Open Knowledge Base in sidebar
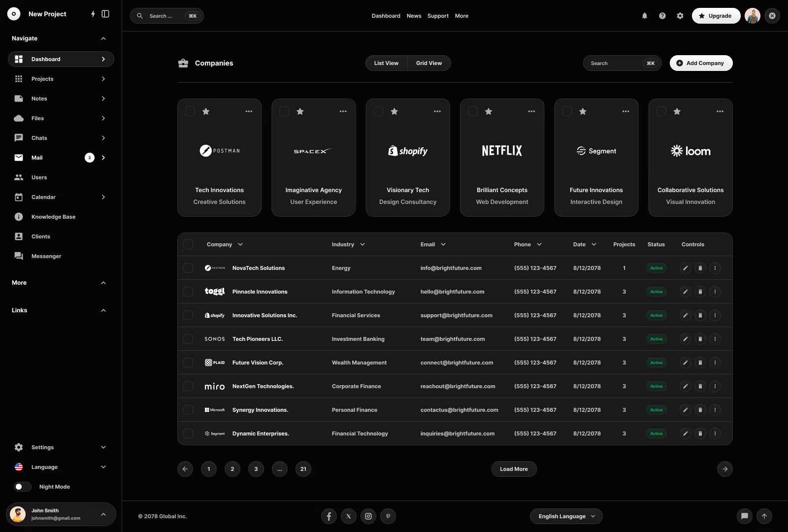The width and height of the screenshot is (788, 532). tap(61, 217)
